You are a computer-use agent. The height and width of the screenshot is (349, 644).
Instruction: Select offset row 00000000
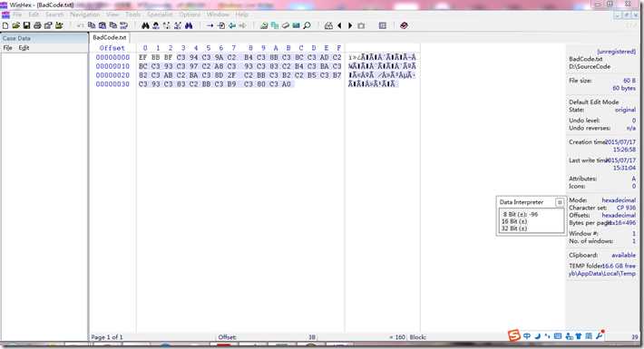pyautogui.click(x=112, y=57)
